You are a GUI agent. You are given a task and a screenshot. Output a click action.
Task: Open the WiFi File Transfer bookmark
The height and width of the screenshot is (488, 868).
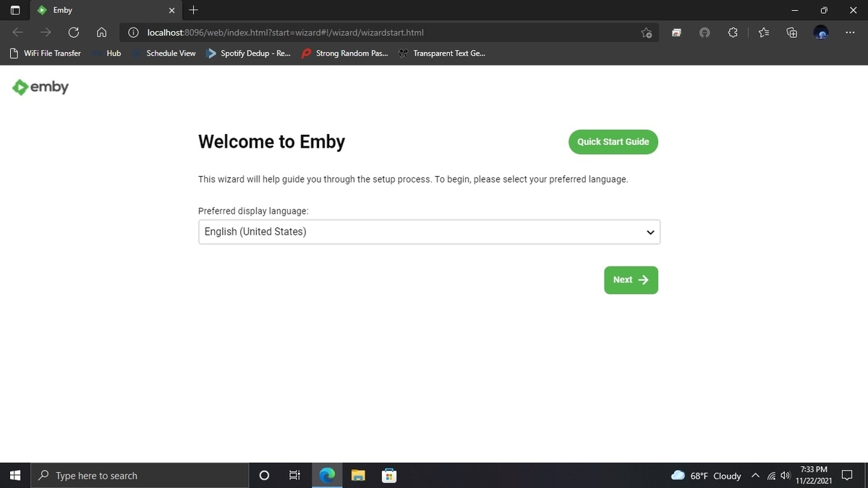point(45,54)
